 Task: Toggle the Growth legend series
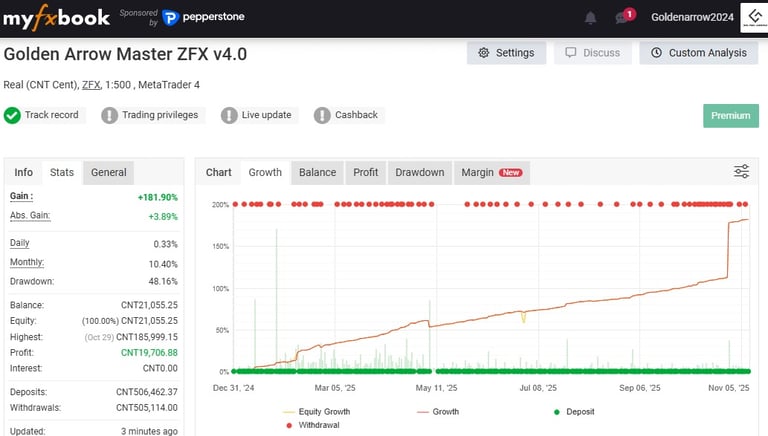[x=438, y=412]
